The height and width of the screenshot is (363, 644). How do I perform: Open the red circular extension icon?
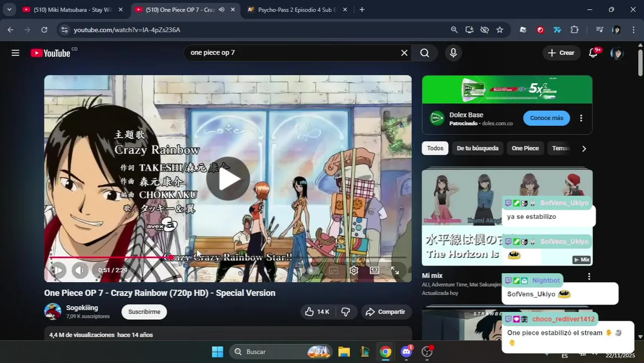tap(540, 30)
